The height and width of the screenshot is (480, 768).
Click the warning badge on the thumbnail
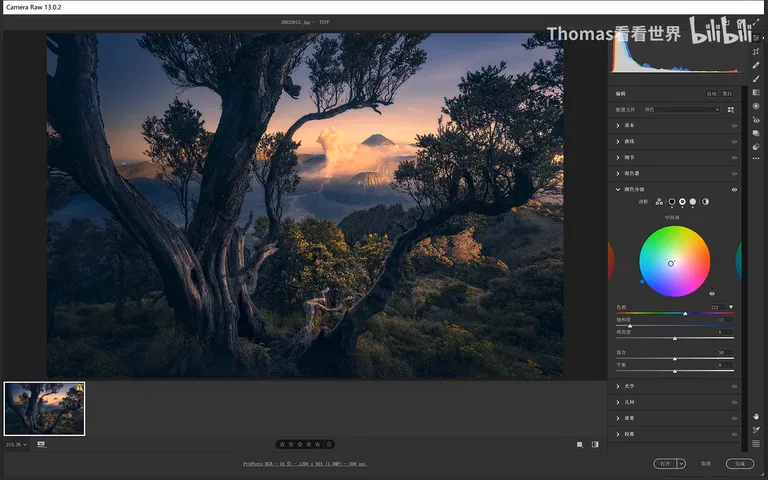coord(79,388)
